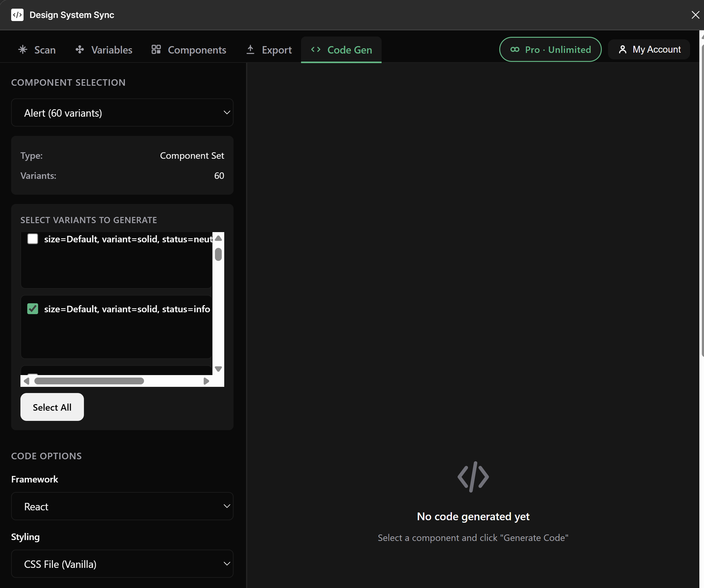Image resolution: width=704 pixels, height=588 pixels.
Task: Click the 'COMPONENT SELECTION' heading
Action: pyautogui.click(x=68, y=82)
